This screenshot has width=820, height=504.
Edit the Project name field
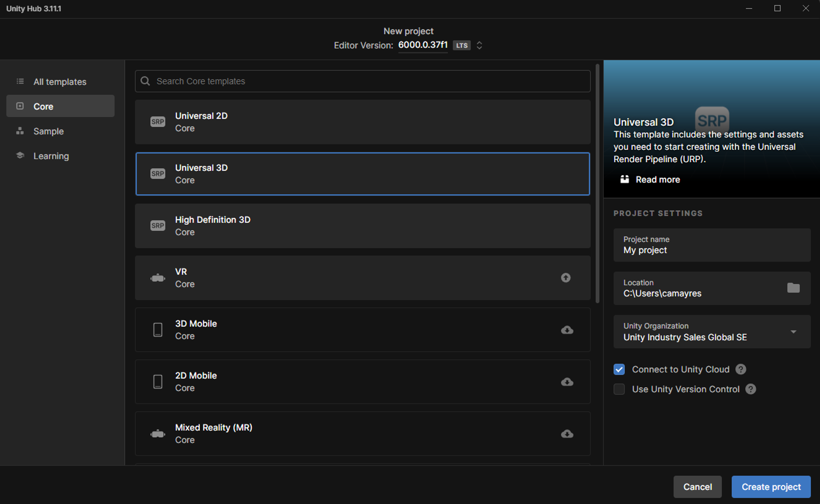712,245
